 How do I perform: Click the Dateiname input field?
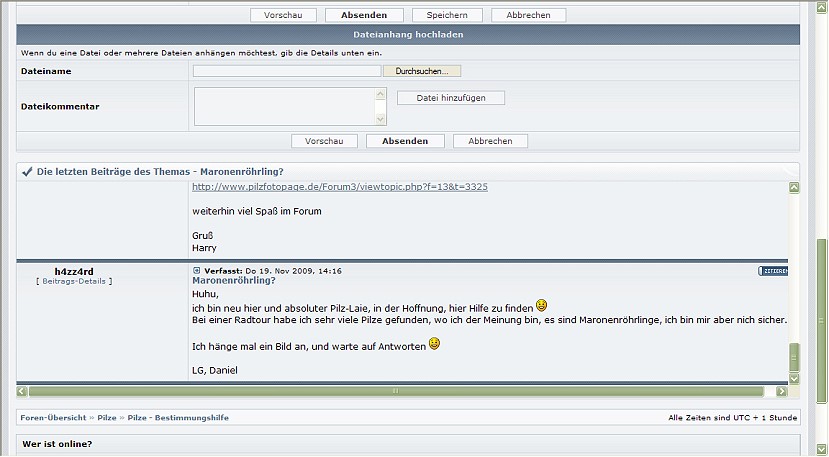pos(287,71)
